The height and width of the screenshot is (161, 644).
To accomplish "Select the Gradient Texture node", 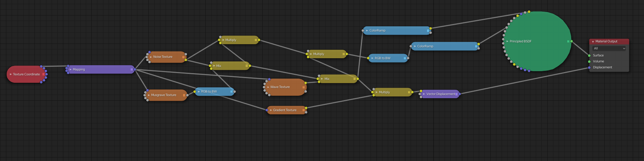I will (x=287, y=110).
